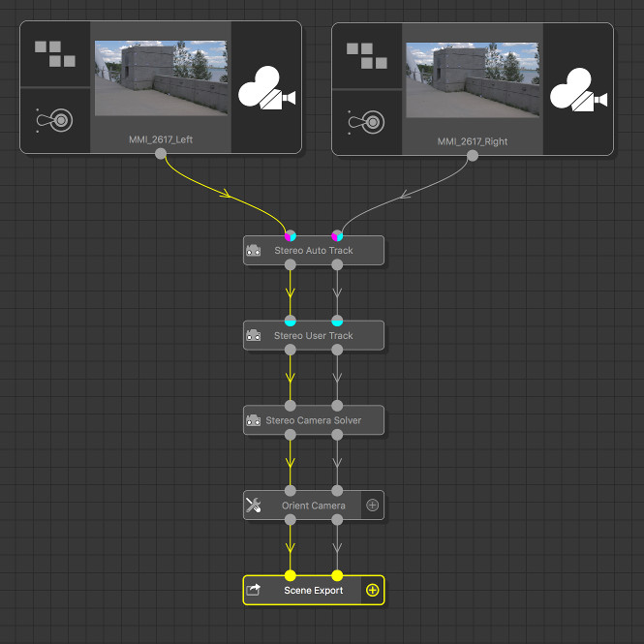Image resolution: width=644 pixels, height=644 pixels.
Task: Click left output port of Stereo Auto Track
Action: [291, 265]
